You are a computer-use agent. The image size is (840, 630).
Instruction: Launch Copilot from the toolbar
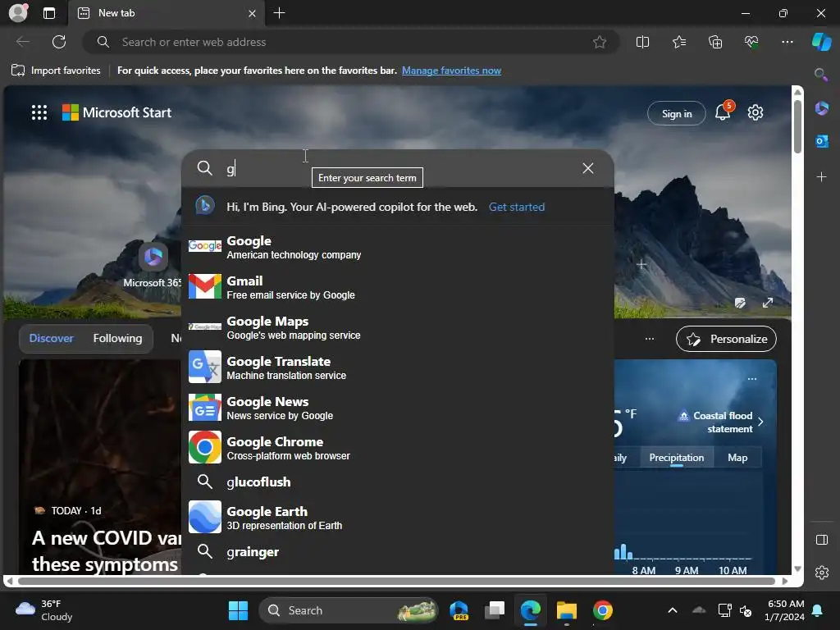pyautogui.click(x=821, y=42)
